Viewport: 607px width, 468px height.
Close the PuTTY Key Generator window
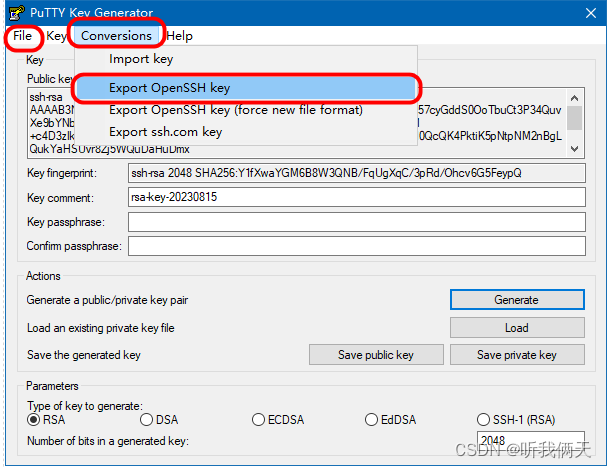click(591, 13)
